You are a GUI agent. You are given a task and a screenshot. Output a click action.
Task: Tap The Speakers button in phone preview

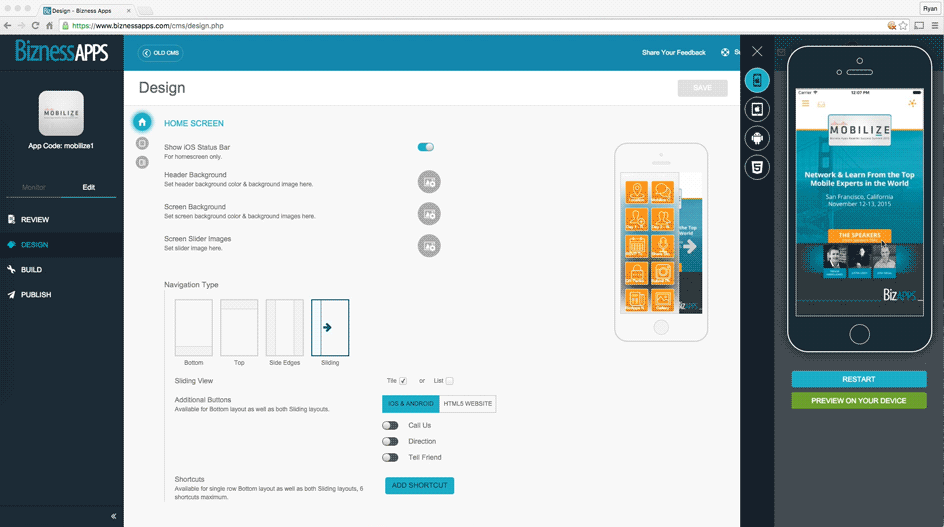[x=860, y=235]
